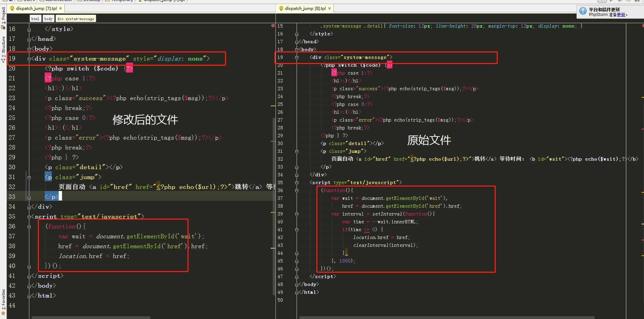Click '<p class="success">' line in right editor
The width and height of the screenshot is (644, 319).
click(405, 89)
